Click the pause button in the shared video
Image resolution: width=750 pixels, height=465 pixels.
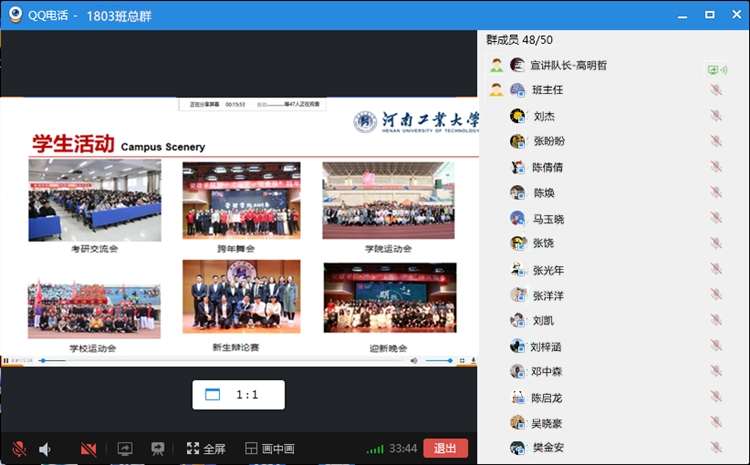pos(6,360)
